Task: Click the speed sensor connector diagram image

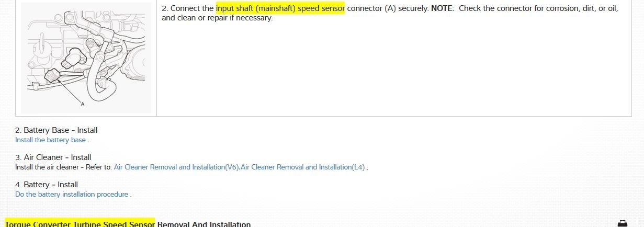Action: pyautogui.click(x=86, y=56)
